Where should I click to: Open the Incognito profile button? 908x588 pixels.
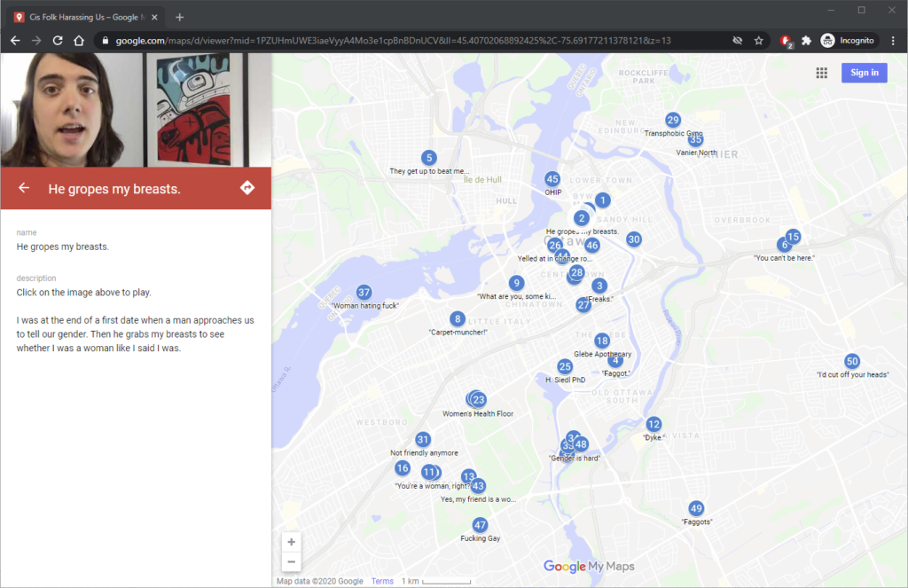pyautogui.click(x=849, y=41)
